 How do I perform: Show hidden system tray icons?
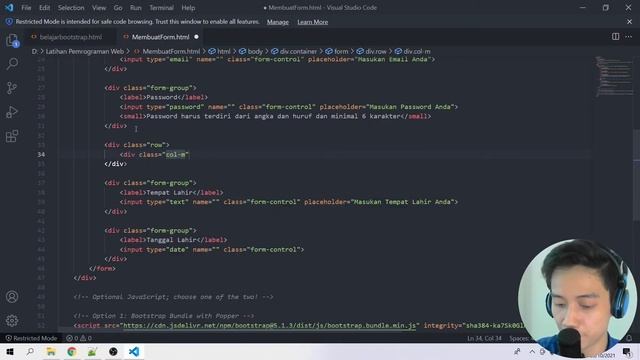532,351
